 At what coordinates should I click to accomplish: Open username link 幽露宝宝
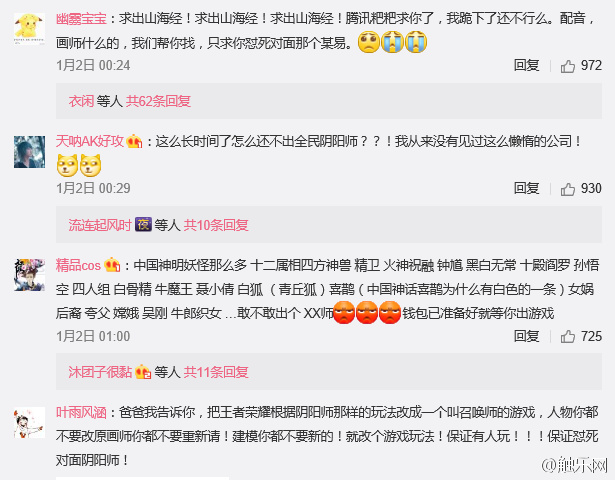coord(81,18)
